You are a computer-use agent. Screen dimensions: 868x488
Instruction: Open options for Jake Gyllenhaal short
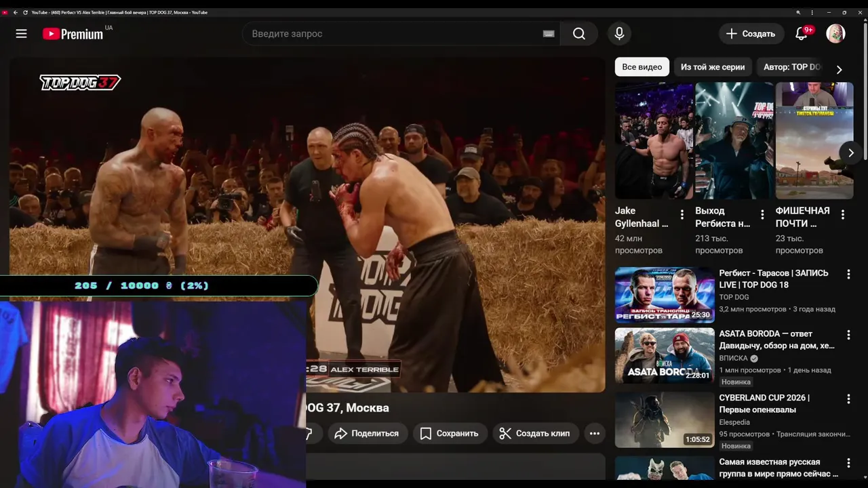point(682,215)
